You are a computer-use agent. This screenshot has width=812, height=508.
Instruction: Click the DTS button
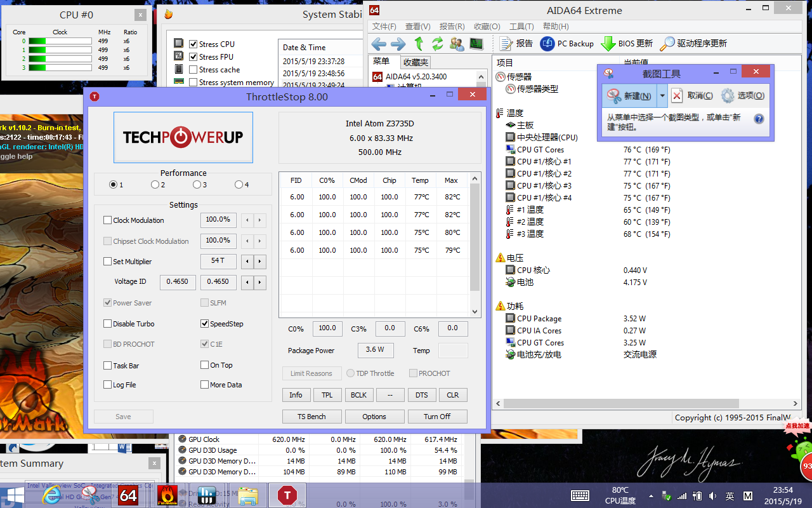(x=421, y=395)
